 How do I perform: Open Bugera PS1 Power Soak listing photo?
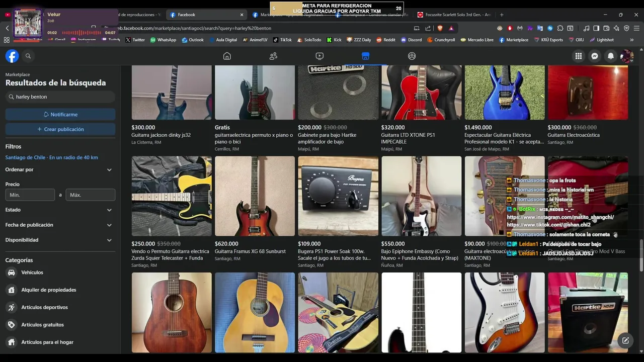(x=338, y=196)
